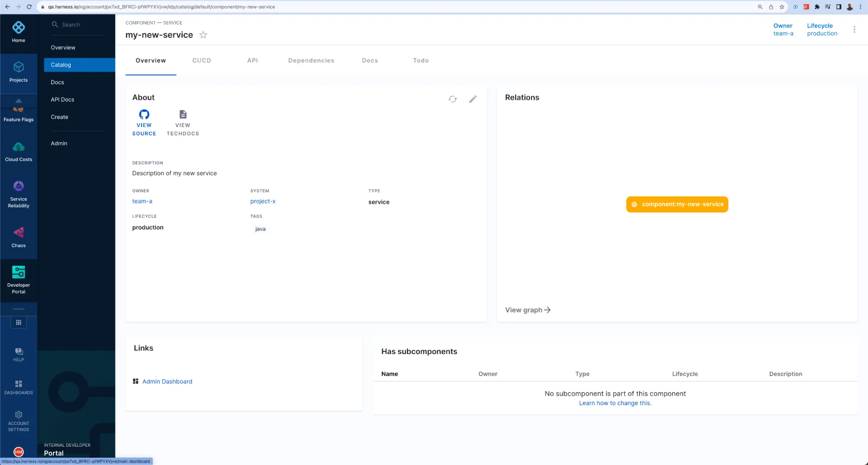
Task: Select Catalog in the portal menu
Action: click(x=61, y=65)
